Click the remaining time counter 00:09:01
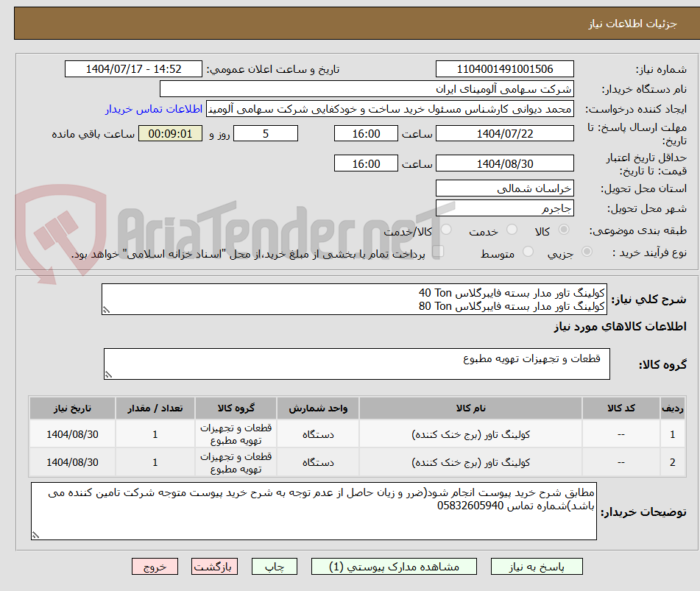This screenshot has height=591, width=700. pos(170,133)
